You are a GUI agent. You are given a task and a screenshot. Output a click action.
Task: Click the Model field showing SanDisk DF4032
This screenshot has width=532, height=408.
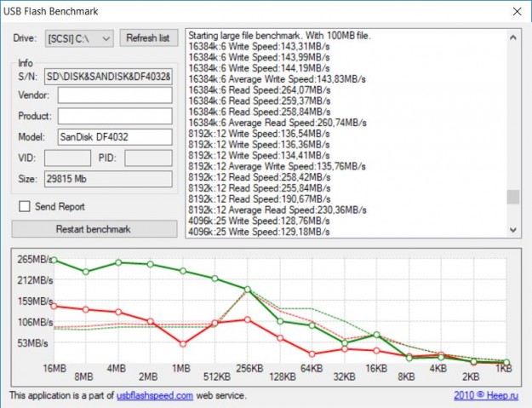[x=115, y=137]
